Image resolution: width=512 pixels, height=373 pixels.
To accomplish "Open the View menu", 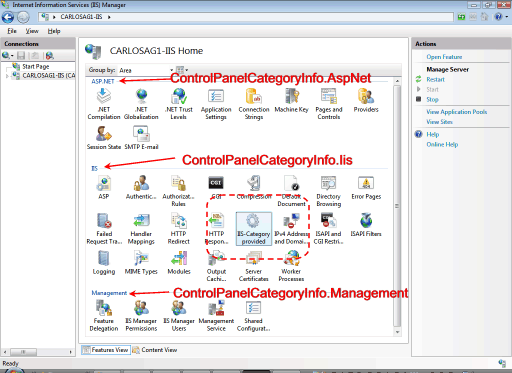I will (x=32, y=31).
